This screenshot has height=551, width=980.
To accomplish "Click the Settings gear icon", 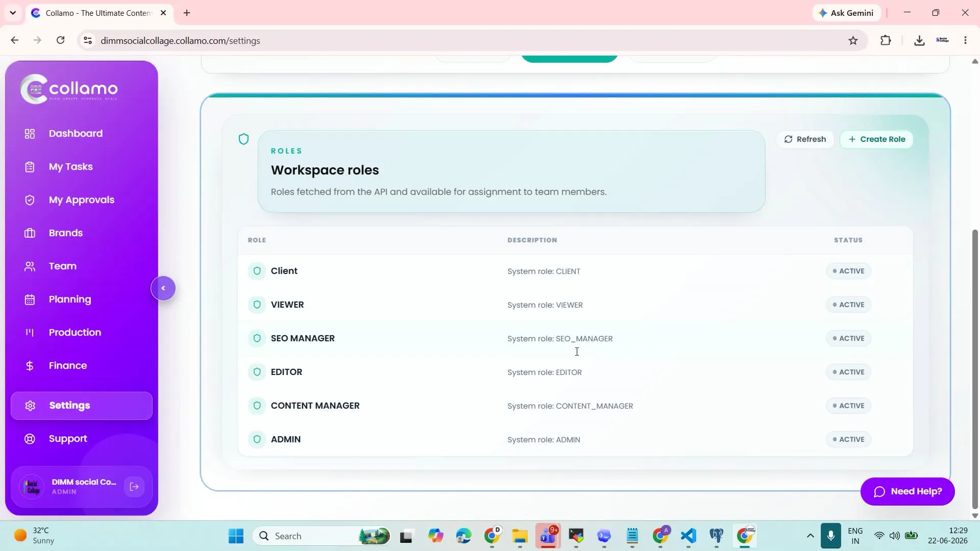I will click(30, 406).
